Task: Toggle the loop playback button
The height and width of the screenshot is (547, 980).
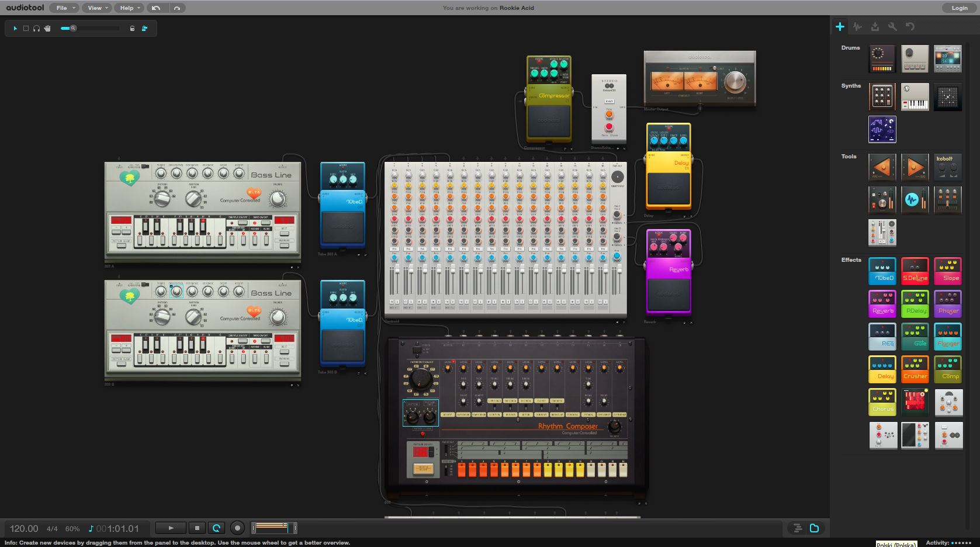Action: click(x=216, y=528)
